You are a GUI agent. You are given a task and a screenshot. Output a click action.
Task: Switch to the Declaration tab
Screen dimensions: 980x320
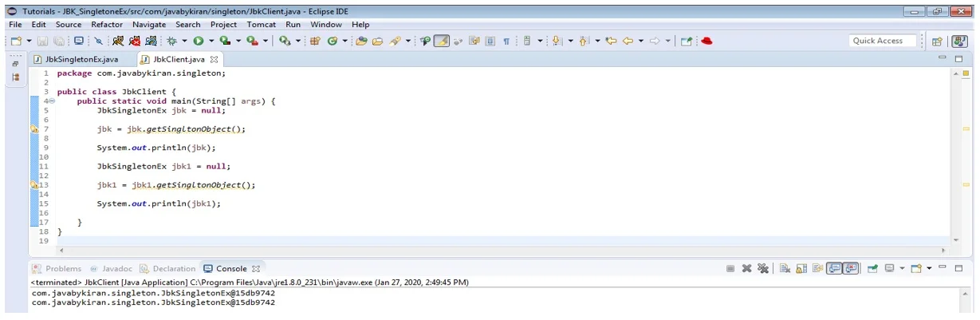pyautogui.click(x=167, y=269)
